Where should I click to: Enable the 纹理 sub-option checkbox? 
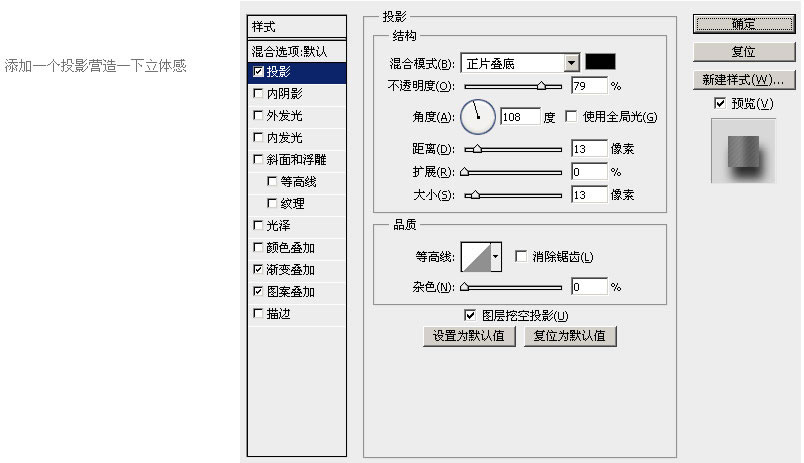click(272, 204)
